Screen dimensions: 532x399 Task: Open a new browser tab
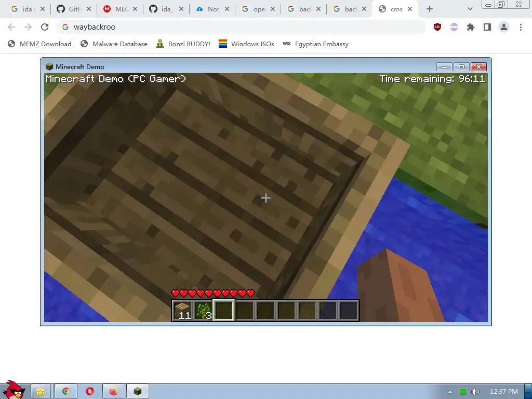tap(430, 9)
